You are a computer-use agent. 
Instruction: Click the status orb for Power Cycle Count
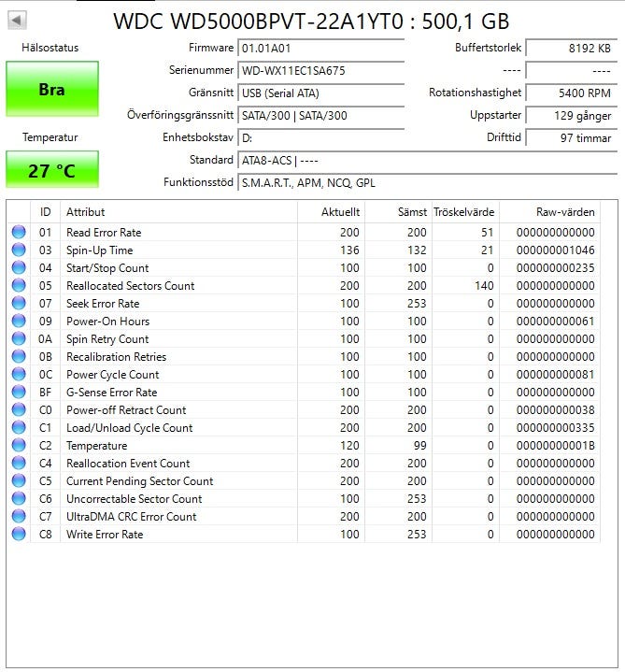click(x=19, y=374)
